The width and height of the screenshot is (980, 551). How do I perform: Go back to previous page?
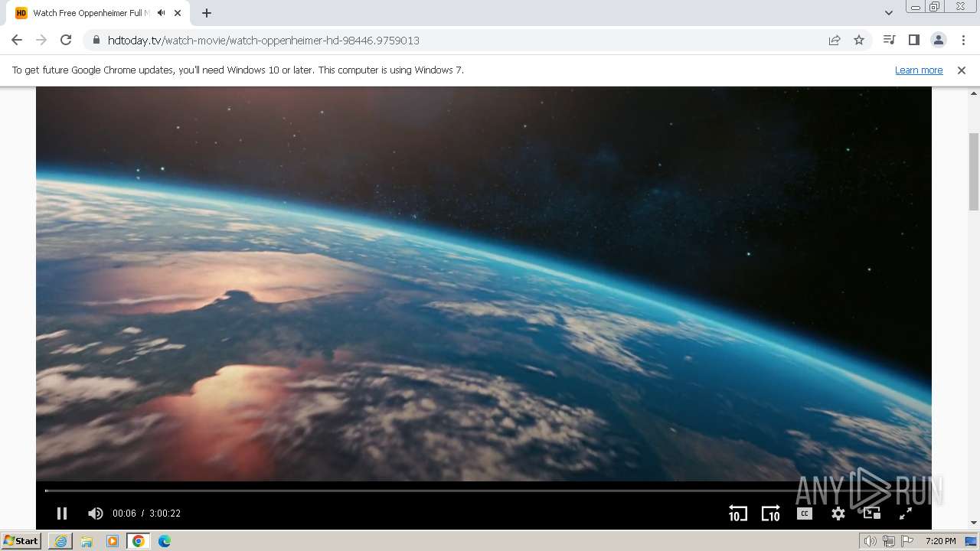pos(17,40)
